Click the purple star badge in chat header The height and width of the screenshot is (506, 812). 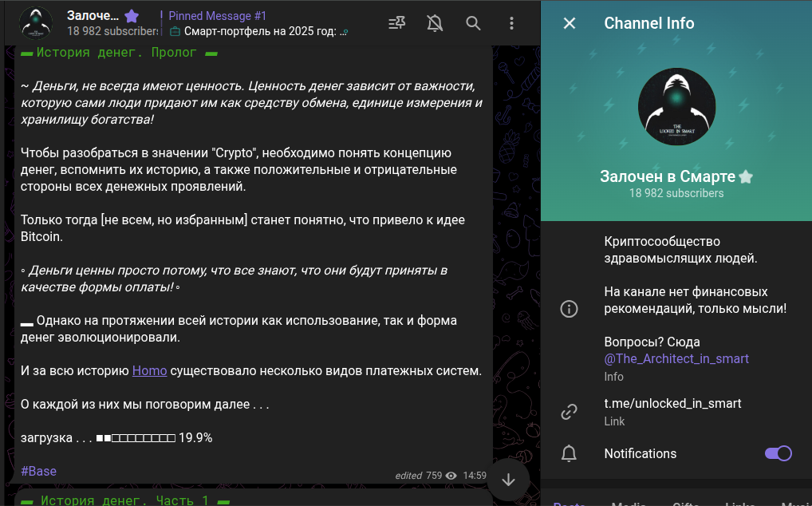[x=132, y=16]
